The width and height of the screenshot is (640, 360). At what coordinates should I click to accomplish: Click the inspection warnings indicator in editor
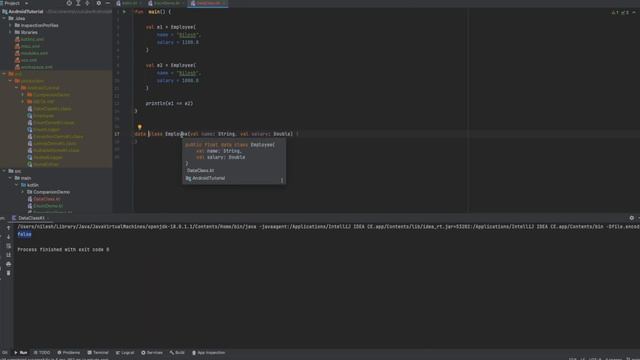coord(620,13)
